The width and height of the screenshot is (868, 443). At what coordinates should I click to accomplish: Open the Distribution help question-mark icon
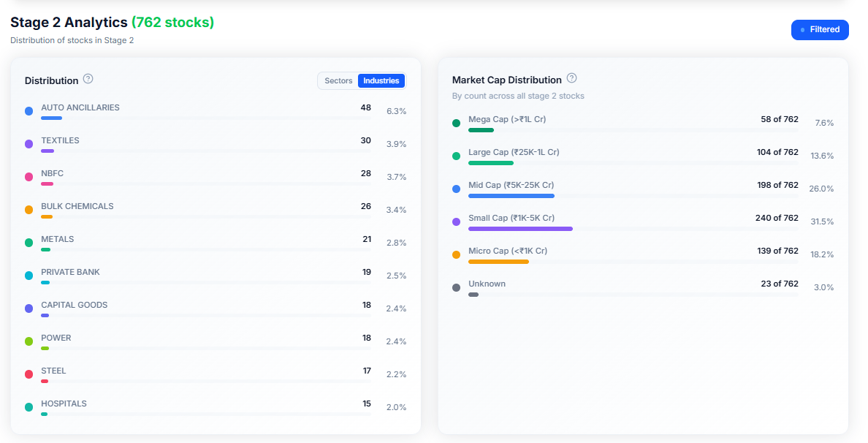[x=88, y=79]
